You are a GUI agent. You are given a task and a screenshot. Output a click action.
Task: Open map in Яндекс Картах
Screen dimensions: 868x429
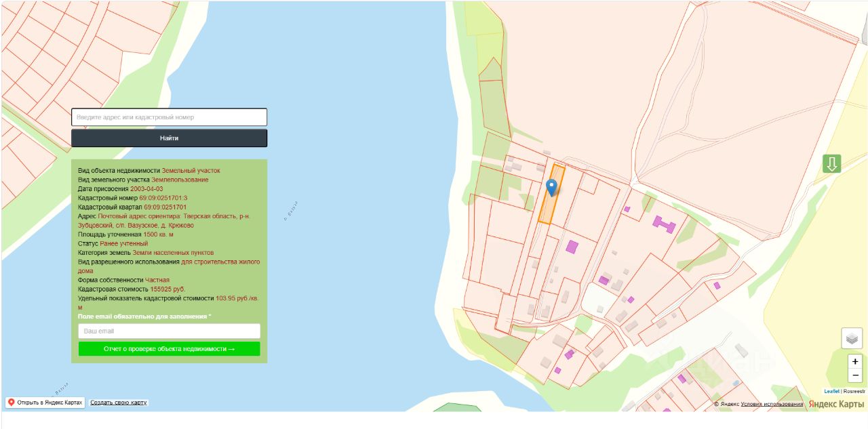(x=45, y=403)
